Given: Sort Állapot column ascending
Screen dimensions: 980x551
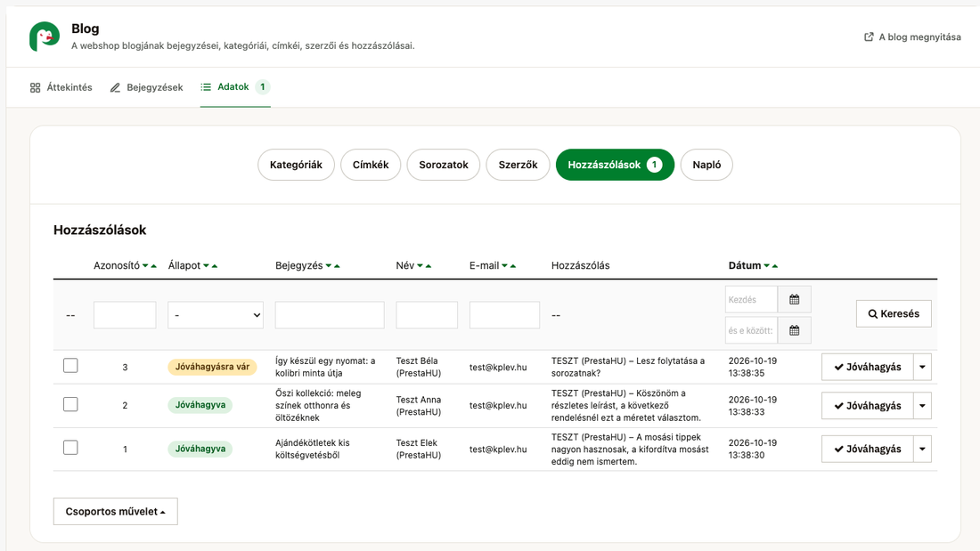Looking at the screenshot, I should pyautogui.click(x=215, y=266).
